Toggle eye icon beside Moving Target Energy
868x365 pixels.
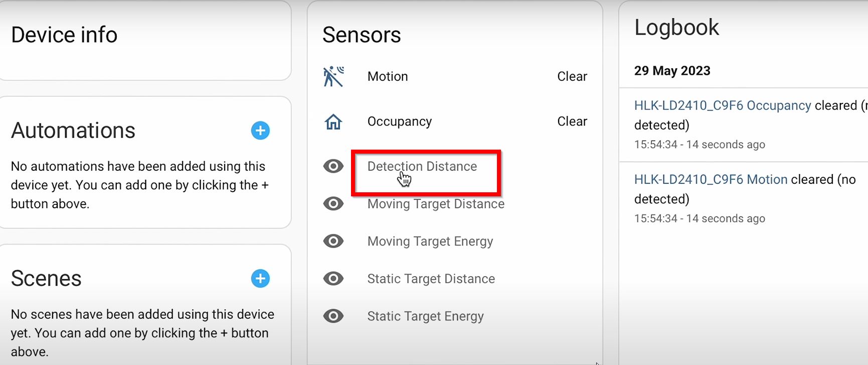pyautogui.click(x=333, y=241)
